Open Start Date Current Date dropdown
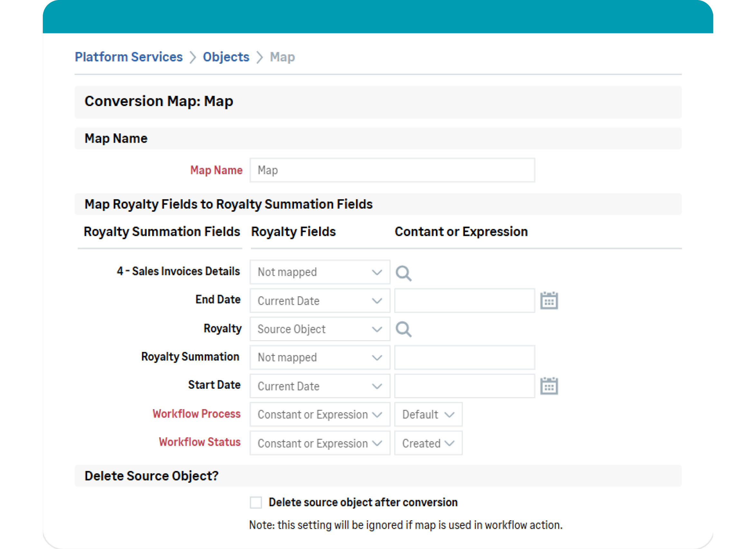The image size is (756, 549). pyautogui.click(x=320, y=386)
